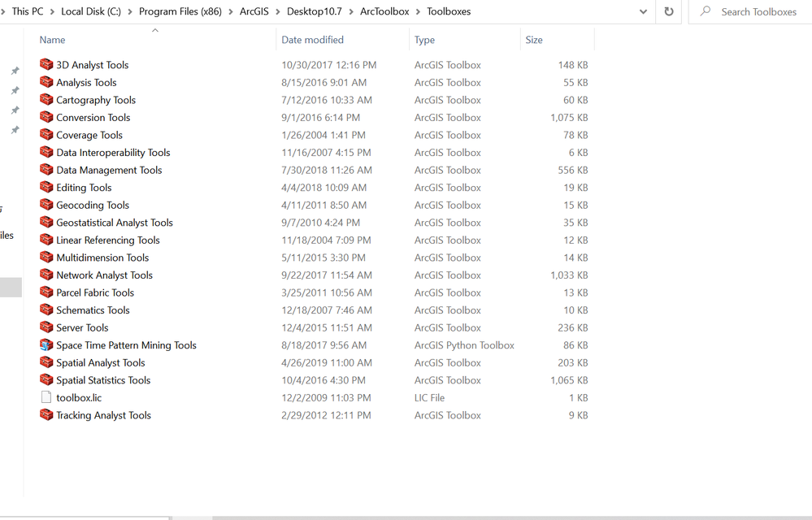
Task: Select the Editing Tools toolbox icon
Action: 46,187
